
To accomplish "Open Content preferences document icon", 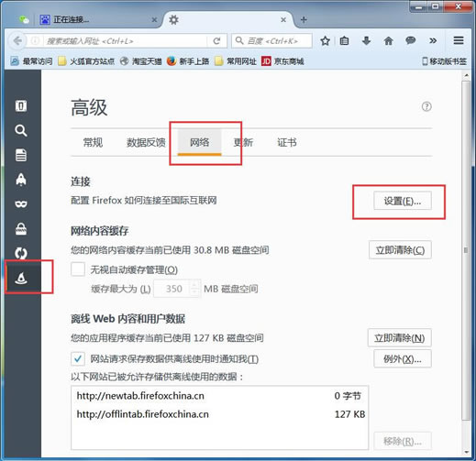I will click(x=21, y=155).
